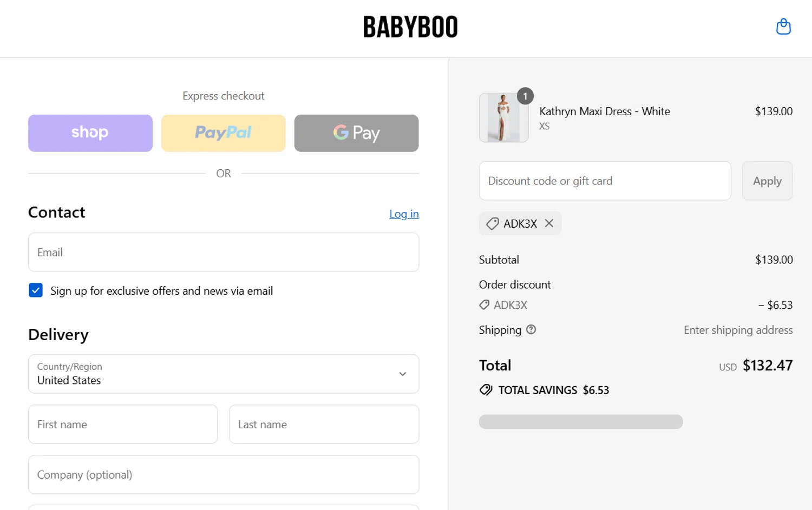Viewport: 812px width, 510px height.
Task: Click the $132.47 total amount
Action: (768, 366)
